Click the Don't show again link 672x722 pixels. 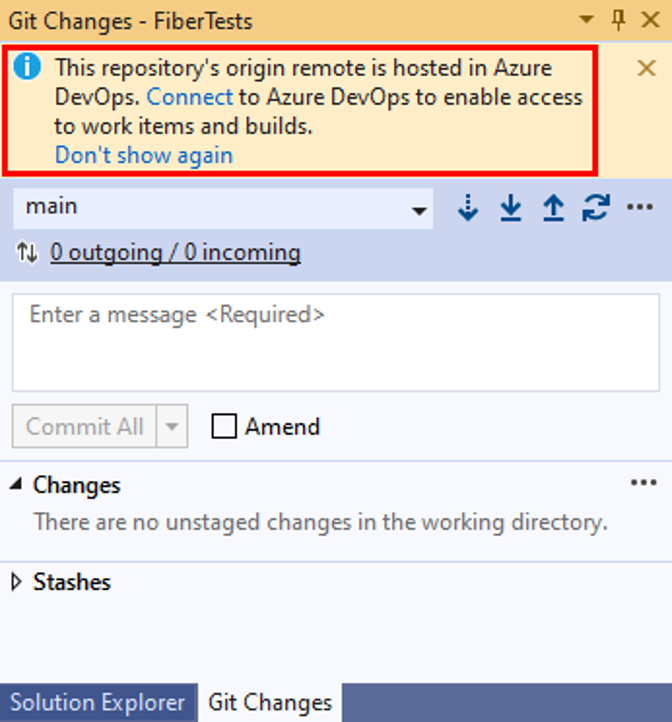tap(143, 155)
